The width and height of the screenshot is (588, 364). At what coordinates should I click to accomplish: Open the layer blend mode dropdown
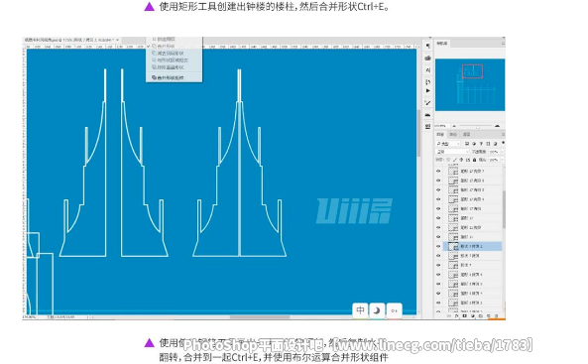(452, 152)
